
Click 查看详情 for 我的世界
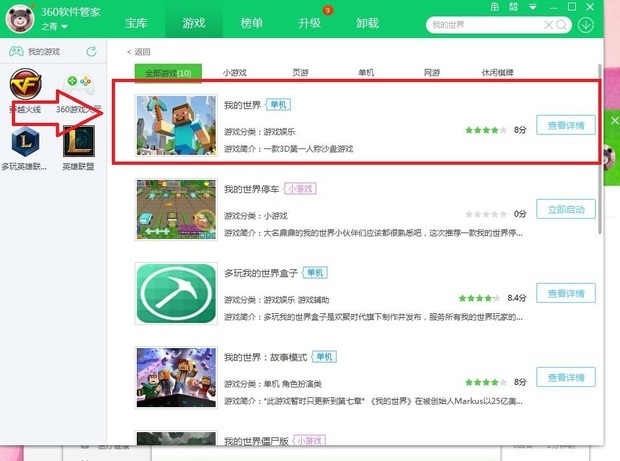click(566, 125)
